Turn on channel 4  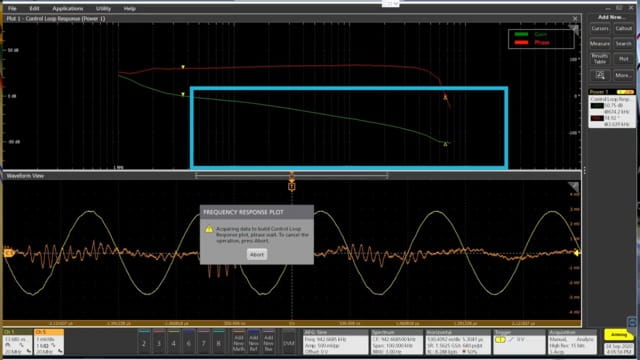(173, 342)
